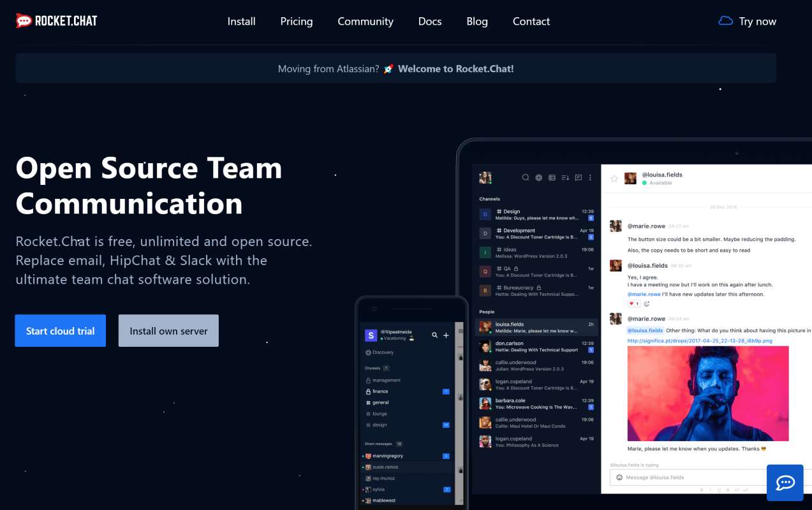This screenshot has width=812, height=510.
Task: Go to the Community page
Action: click(x=365, y=21)
